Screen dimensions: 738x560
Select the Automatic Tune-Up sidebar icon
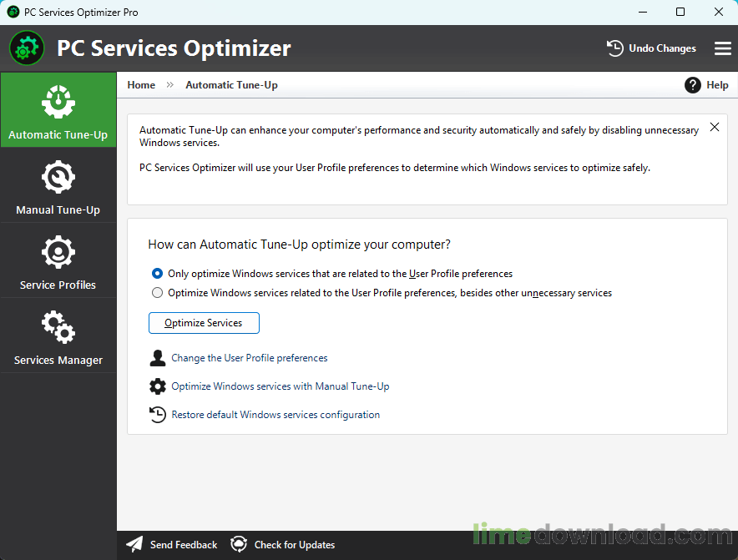(x=58, y=108)
